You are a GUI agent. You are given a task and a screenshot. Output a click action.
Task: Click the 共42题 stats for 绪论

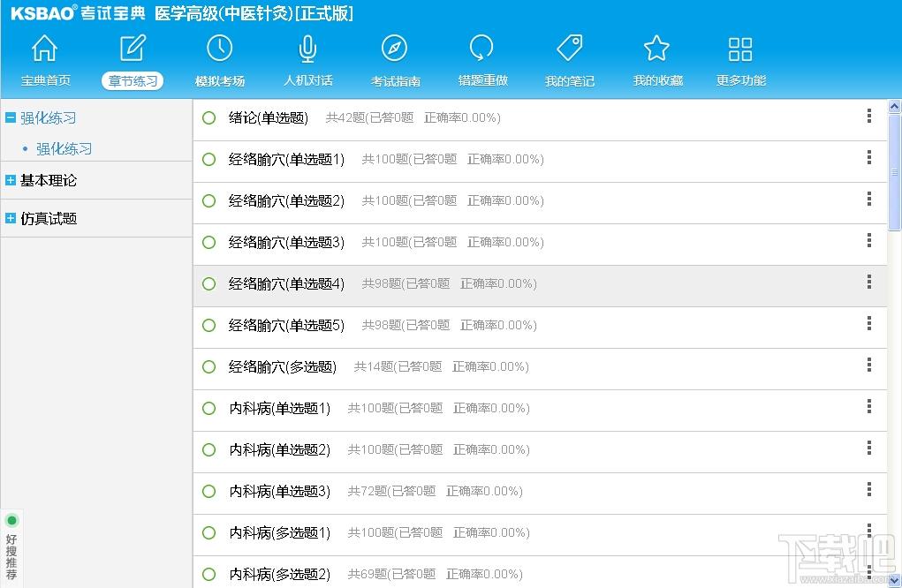tap(413, 117)
